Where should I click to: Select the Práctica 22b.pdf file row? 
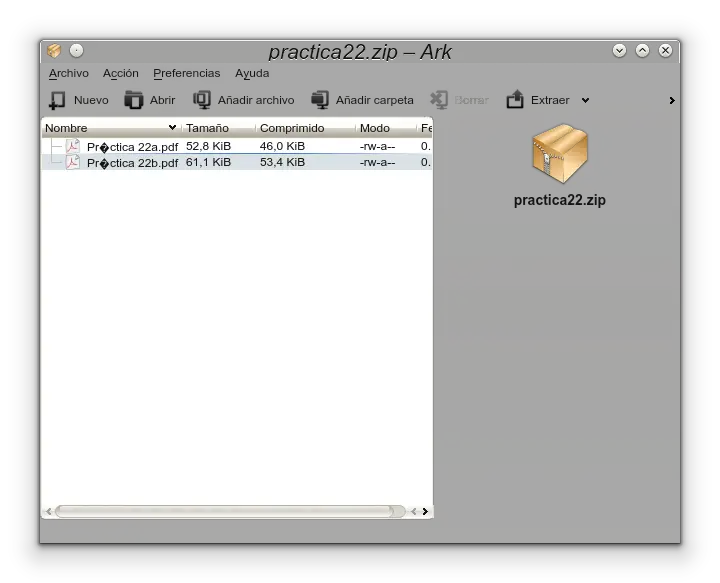237,163
